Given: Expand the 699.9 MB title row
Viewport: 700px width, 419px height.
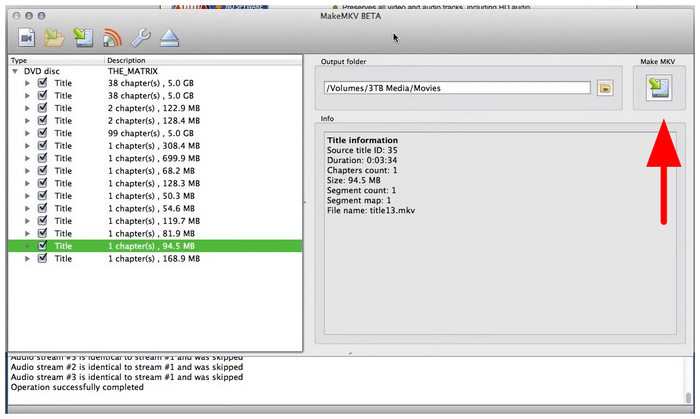Looking at the screenshot, I should [27, 158].
